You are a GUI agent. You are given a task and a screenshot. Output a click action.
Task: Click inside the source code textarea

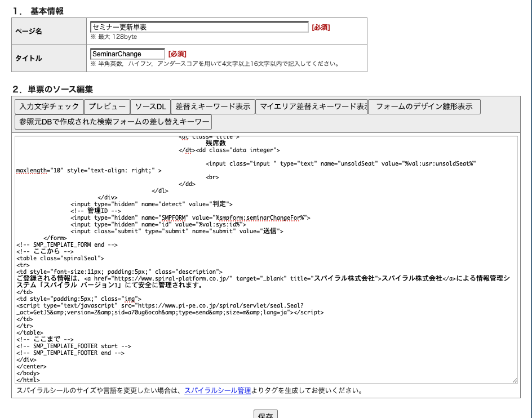pos(267,260)
